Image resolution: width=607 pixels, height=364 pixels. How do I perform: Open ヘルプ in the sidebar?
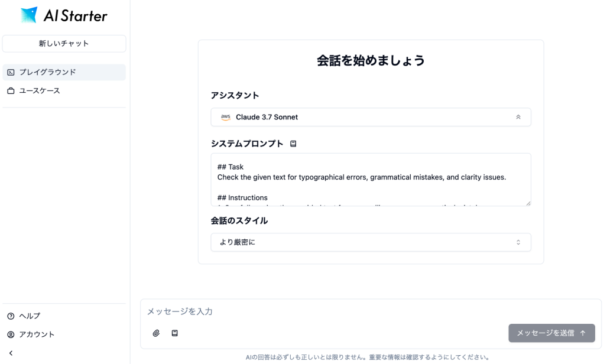[30, 316]
